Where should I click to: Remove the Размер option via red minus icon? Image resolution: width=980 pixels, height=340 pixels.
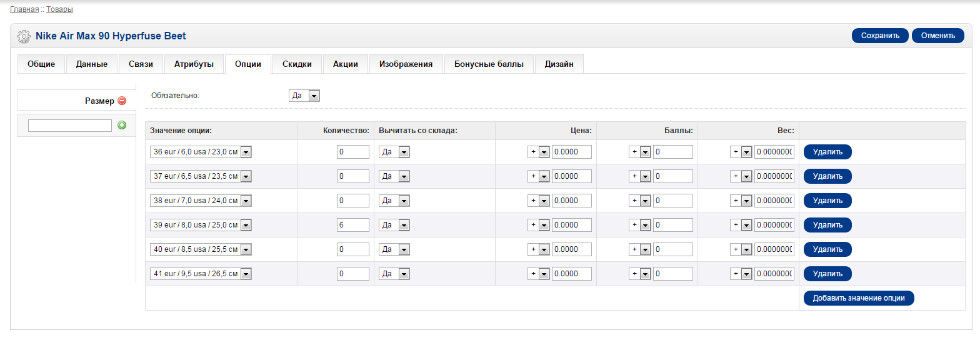point(122,101)
